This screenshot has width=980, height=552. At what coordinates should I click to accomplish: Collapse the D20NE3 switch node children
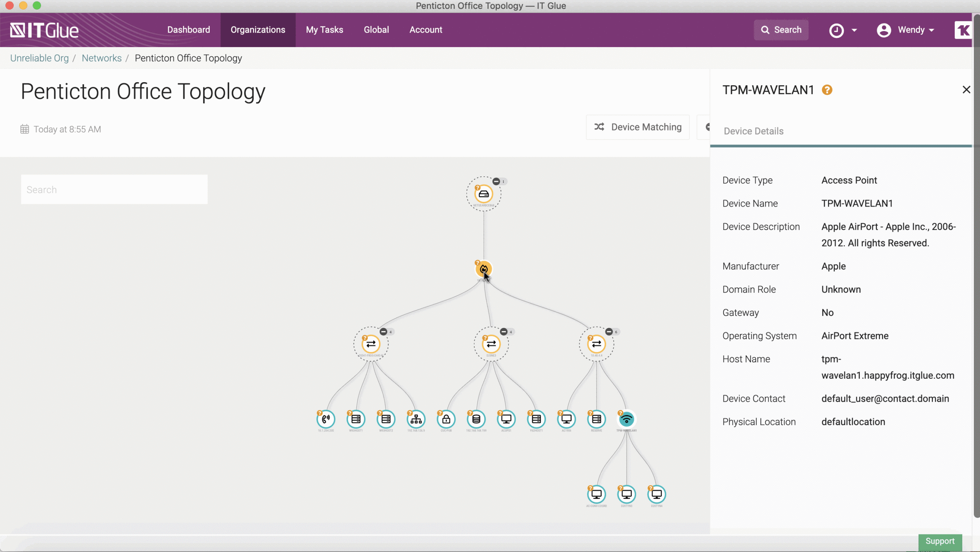pyautogui.click(x=504, y=332)
